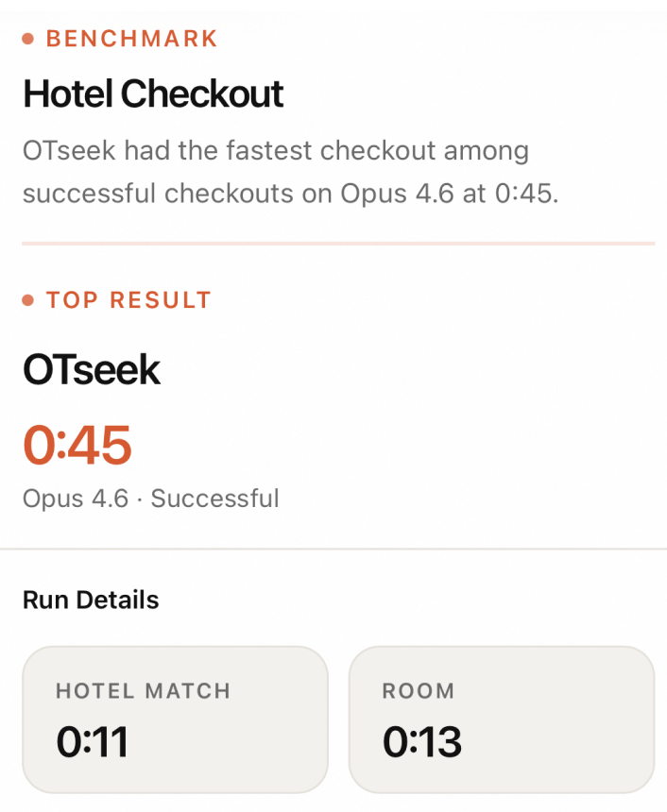Click the orange dot beside TOP RESULT

tap(28, 300)
